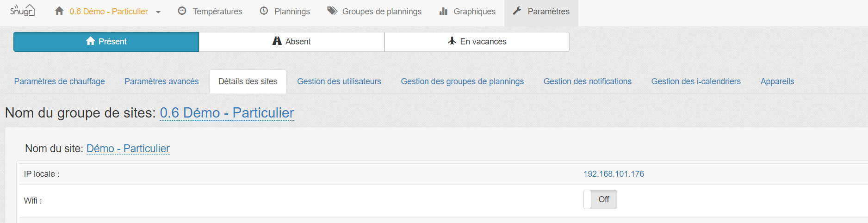Click IP address 192.168.101.176
This screenshot has height=223, width=868.
(x=614, y=174)
